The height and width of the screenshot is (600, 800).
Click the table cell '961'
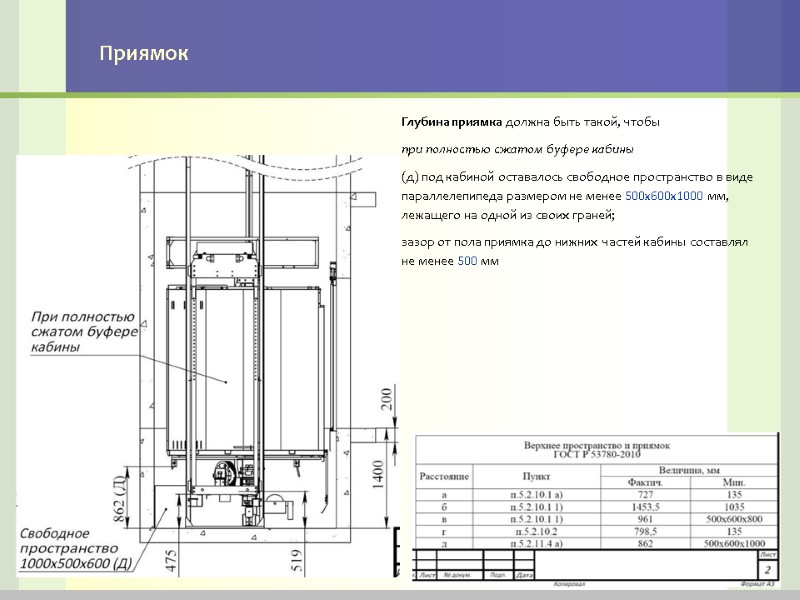coord(645,519)
